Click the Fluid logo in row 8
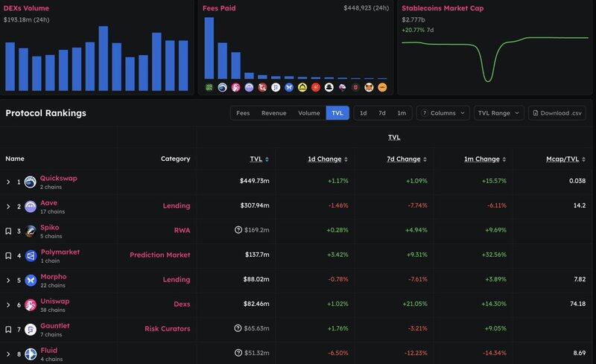This screenshot has height=364, width=596. click(x=31, y=354)
